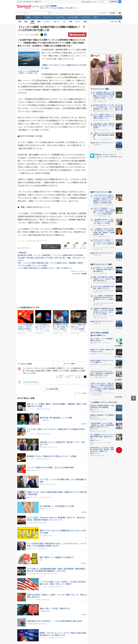
Task: Tick the コメント非表示 checkbox
Action: (x=75, y=393)
